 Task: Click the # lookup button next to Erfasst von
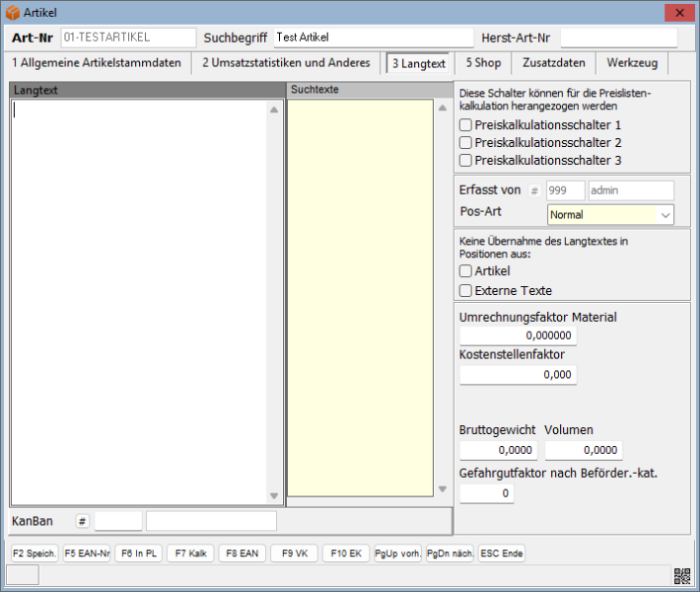[534, 190]
